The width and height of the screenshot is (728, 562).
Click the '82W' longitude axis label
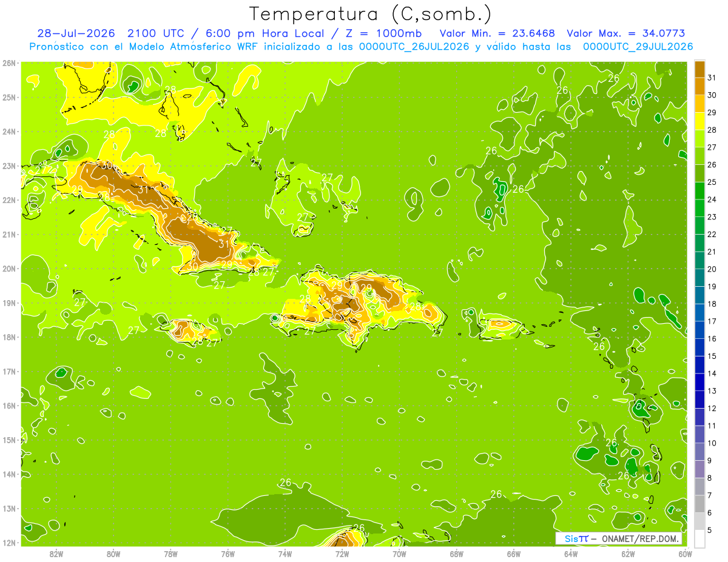[x=56, y=554]
